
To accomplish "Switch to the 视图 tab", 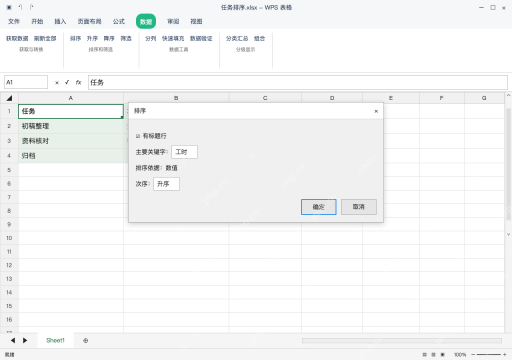I will click(196, 22).
